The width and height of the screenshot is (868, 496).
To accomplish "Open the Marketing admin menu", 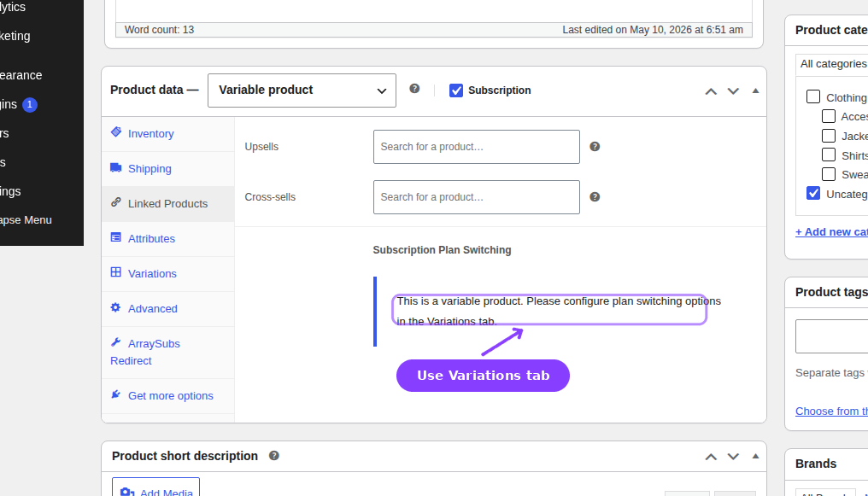I will 15,36.
